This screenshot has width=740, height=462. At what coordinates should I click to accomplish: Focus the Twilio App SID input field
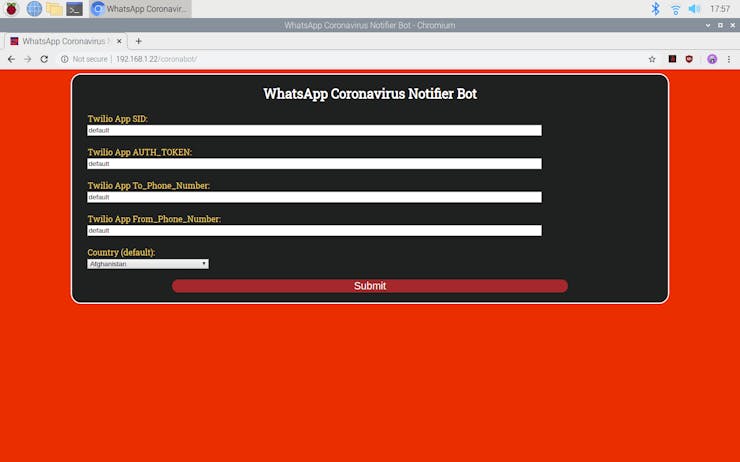coord(314,130)
